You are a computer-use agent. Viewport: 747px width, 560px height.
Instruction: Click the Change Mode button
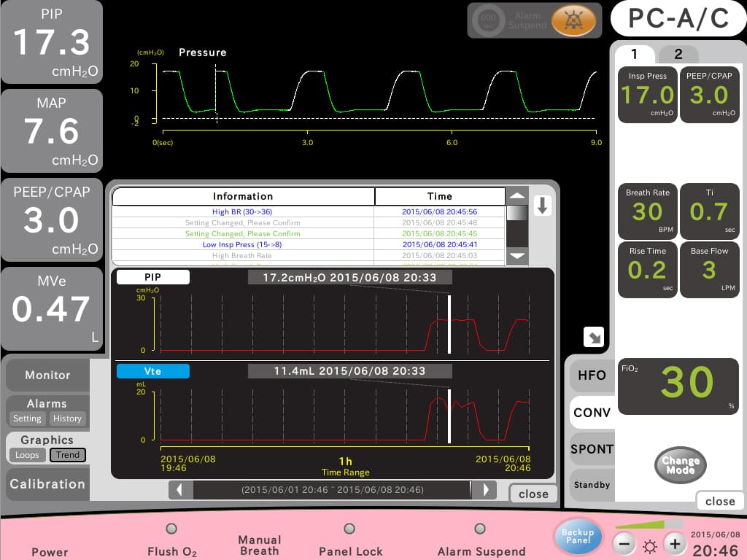click(681, 465)
